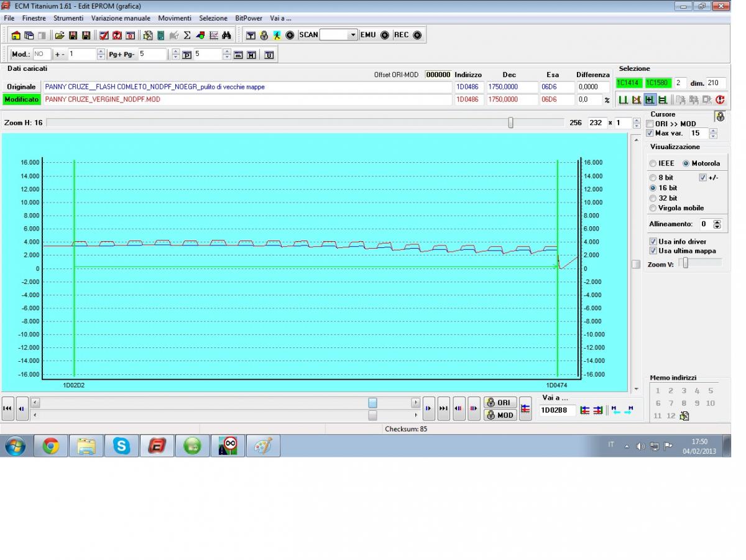The height and width of the screenshot is (560, 746).
Task: Click the Windows Start button
Action: pos(16,446)
